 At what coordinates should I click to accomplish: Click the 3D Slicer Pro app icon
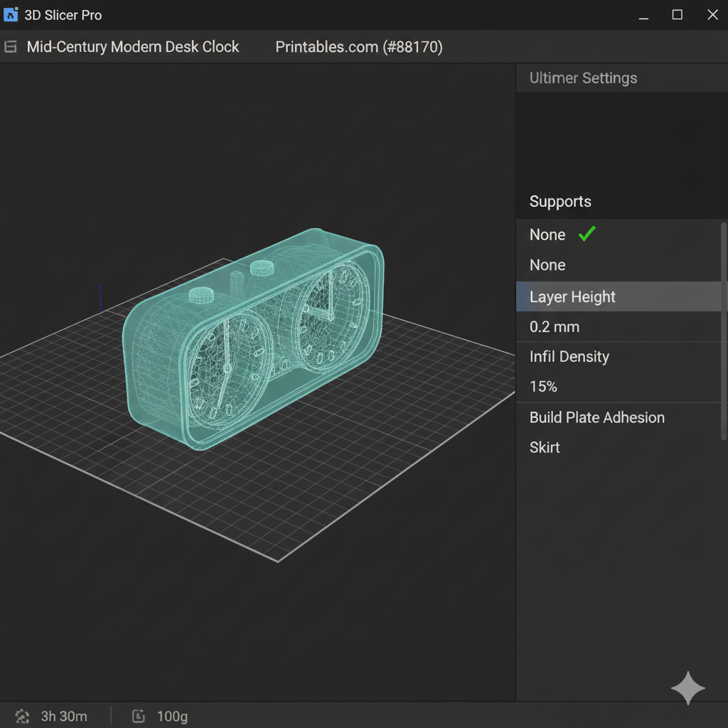tap(11, 15)
